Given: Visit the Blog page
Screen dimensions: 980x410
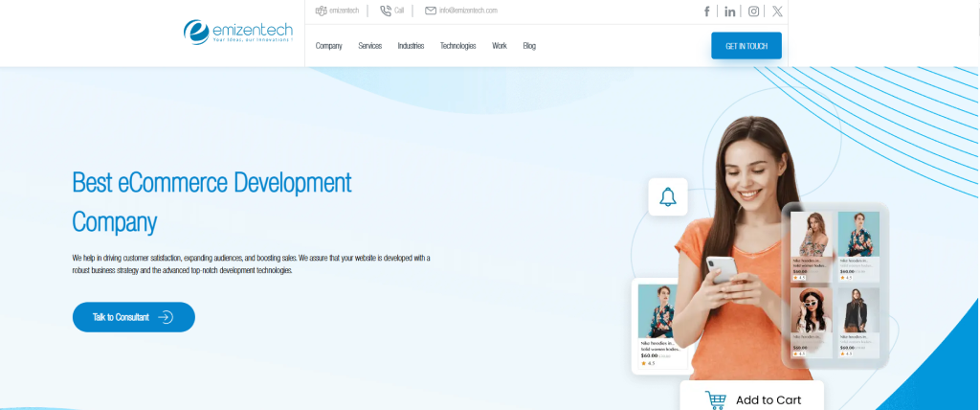Looking at the screenshot, I should (x=529, y=46).
